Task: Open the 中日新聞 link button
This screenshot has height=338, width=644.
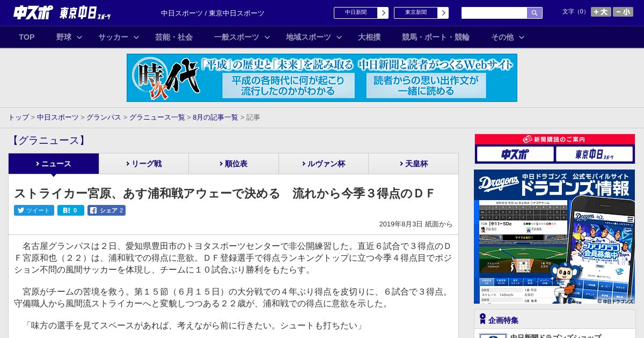Action: tap(361, 13)
